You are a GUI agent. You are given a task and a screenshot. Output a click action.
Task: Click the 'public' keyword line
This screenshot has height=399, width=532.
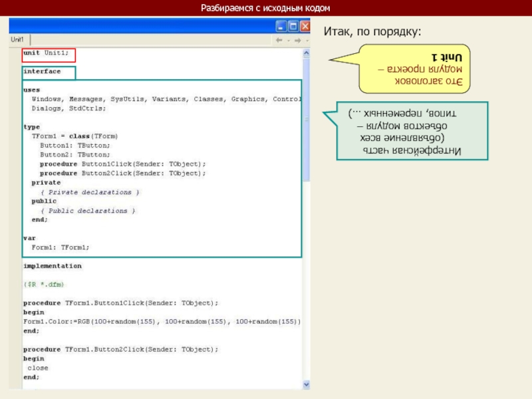[x=44, y=201]
